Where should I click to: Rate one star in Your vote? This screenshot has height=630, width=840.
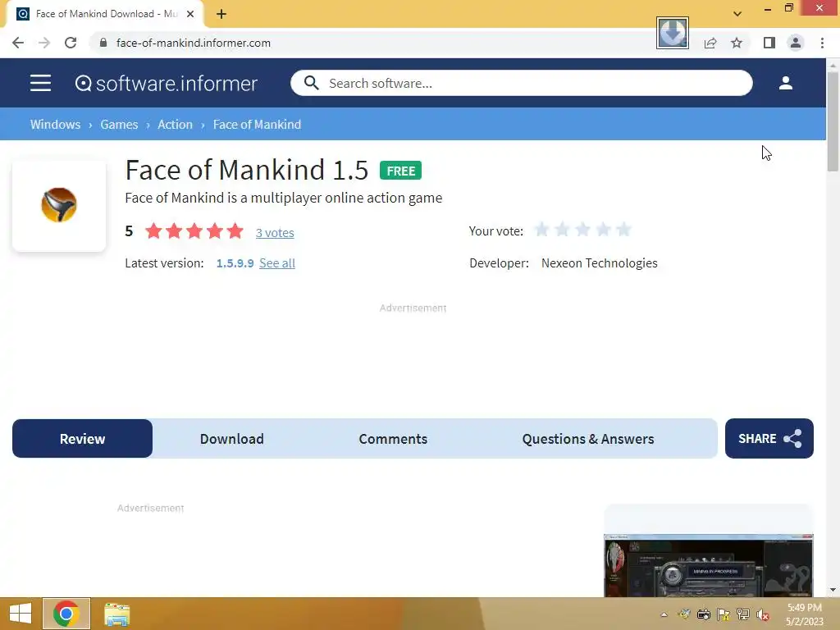[541, 230]
